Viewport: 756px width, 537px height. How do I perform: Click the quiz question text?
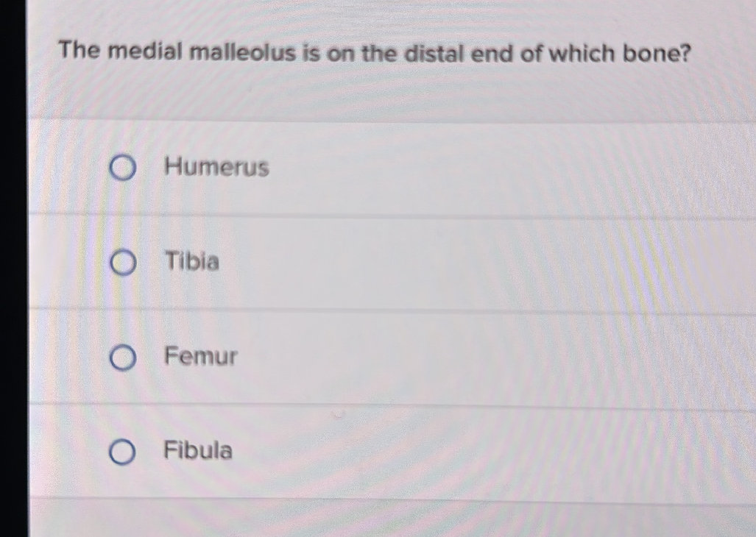tap(374, 53)
